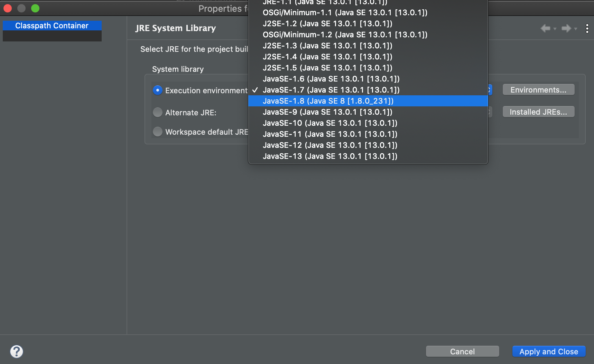Choose JavaSE-13 environment option
The width and height of the screenshot is (594, 364).
coord(368,156)
